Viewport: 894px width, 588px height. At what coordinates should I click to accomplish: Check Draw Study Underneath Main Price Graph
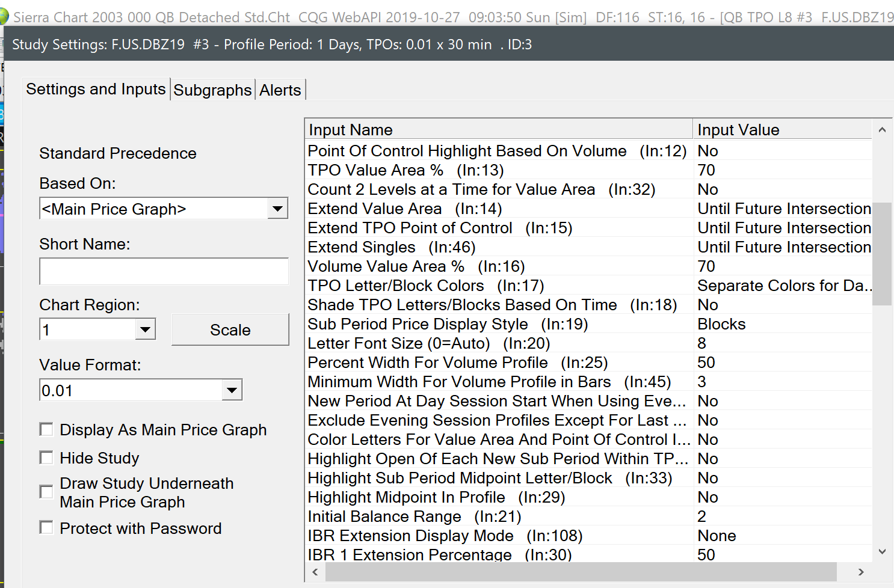[x=46, y=492]
